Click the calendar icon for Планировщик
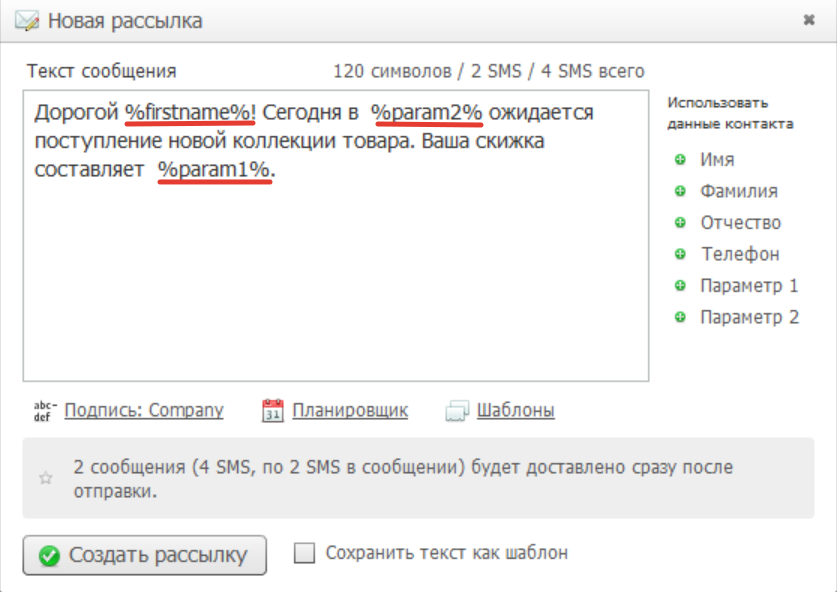 273,410
